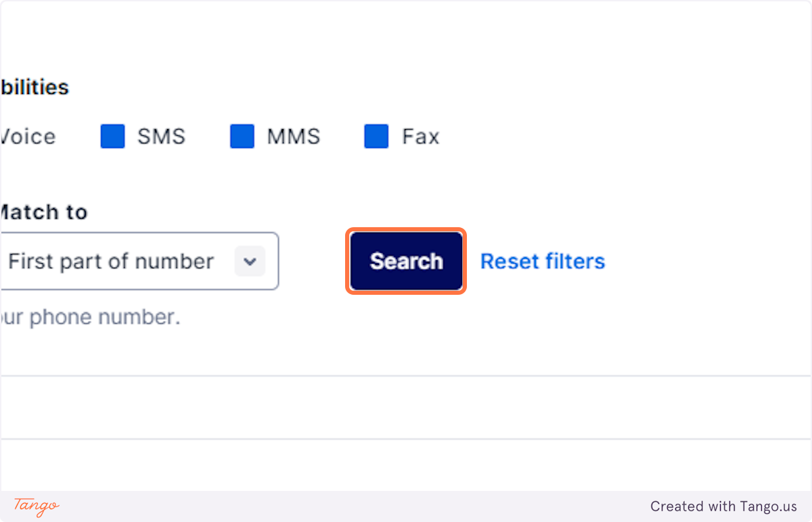
Task: Click the SMS text label
Action: [x=161, y=137]
